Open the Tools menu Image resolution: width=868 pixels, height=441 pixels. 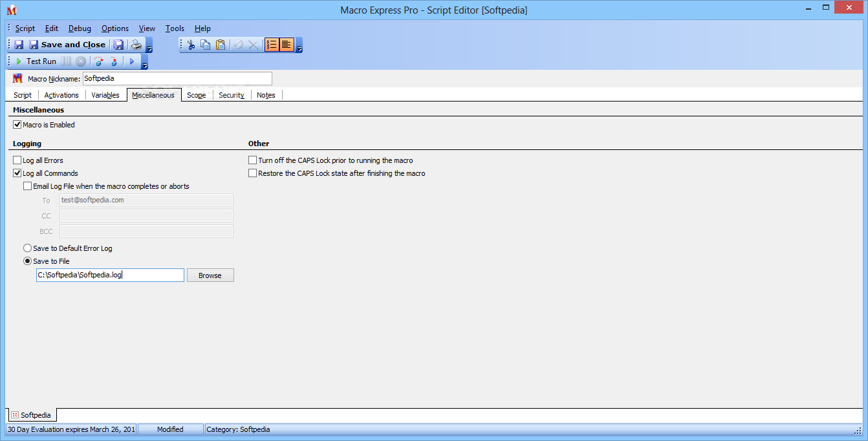point(175,28)
